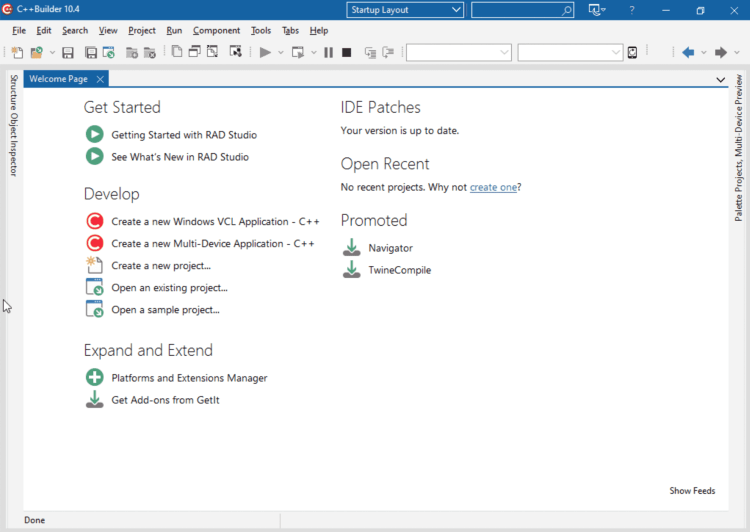Click green play icon for Getting Started
Viewport: 750px width, 532px height.
95,134
